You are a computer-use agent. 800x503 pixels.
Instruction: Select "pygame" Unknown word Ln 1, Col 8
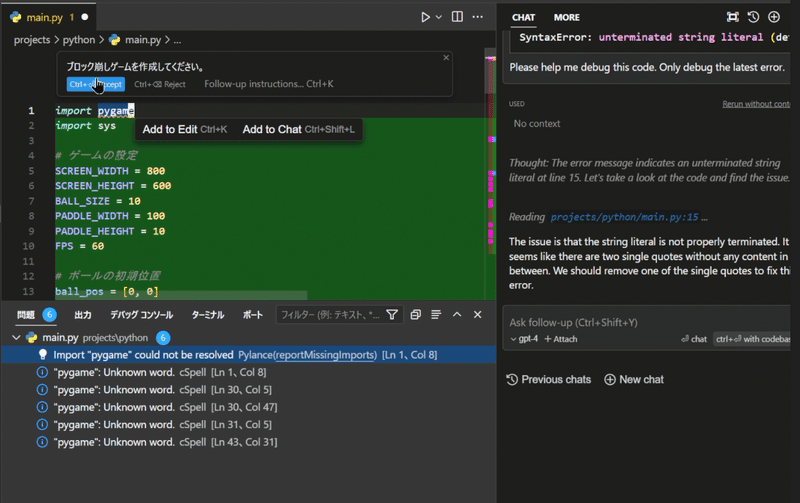click(248, 372)
